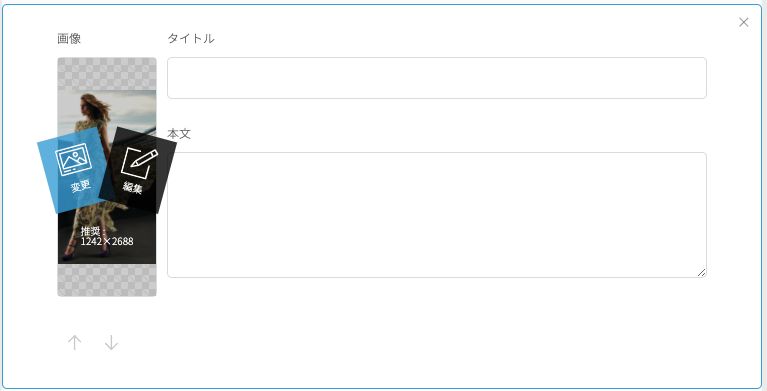Screen dimensions: 767x391
Task: Select the woman photo thumbnail
Action: (x=107, y=177)
